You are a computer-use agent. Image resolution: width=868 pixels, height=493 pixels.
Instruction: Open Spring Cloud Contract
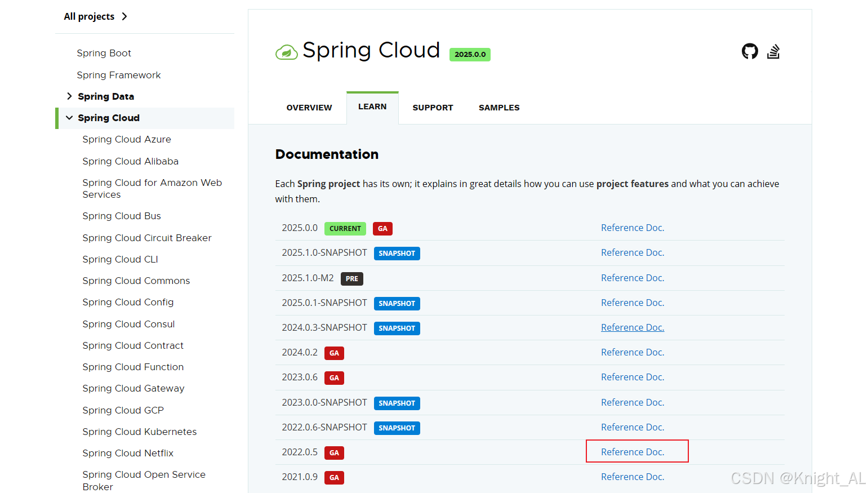(133, 345)
